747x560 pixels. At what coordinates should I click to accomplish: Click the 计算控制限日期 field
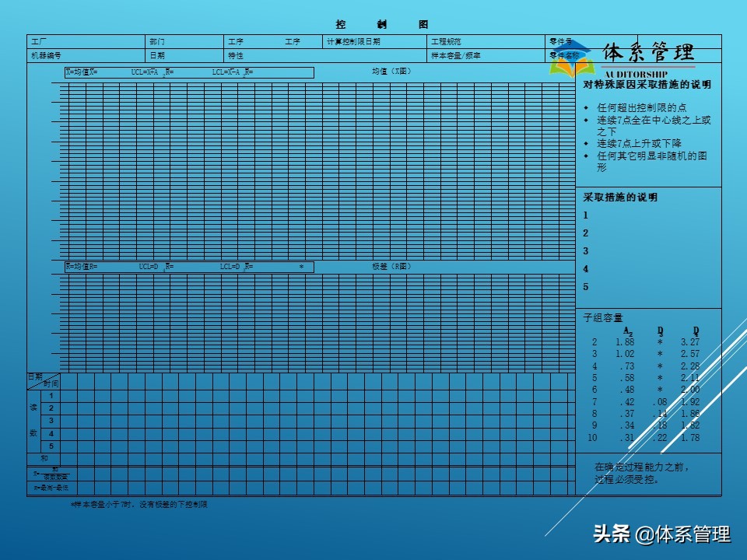[374, 41]
